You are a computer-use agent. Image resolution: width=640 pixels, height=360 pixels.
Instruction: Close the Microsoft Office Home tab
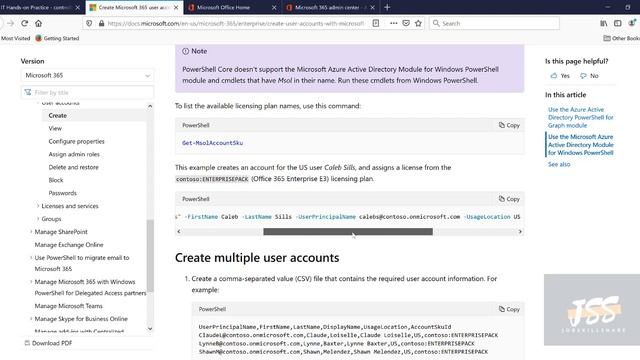pyautogui.click(x=274, y=7)
